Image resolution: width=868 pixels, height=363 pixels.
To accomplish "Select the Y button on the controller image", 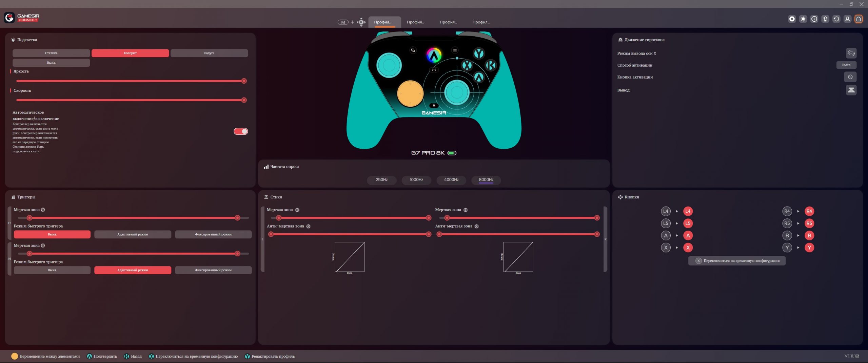I will [479, 53].
